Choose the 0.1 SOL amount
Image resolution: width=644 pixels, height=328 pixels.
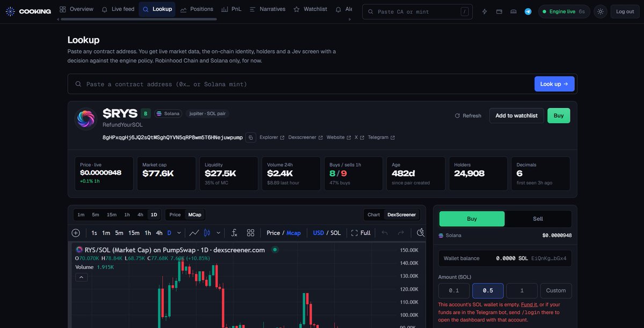coord(454,290)
